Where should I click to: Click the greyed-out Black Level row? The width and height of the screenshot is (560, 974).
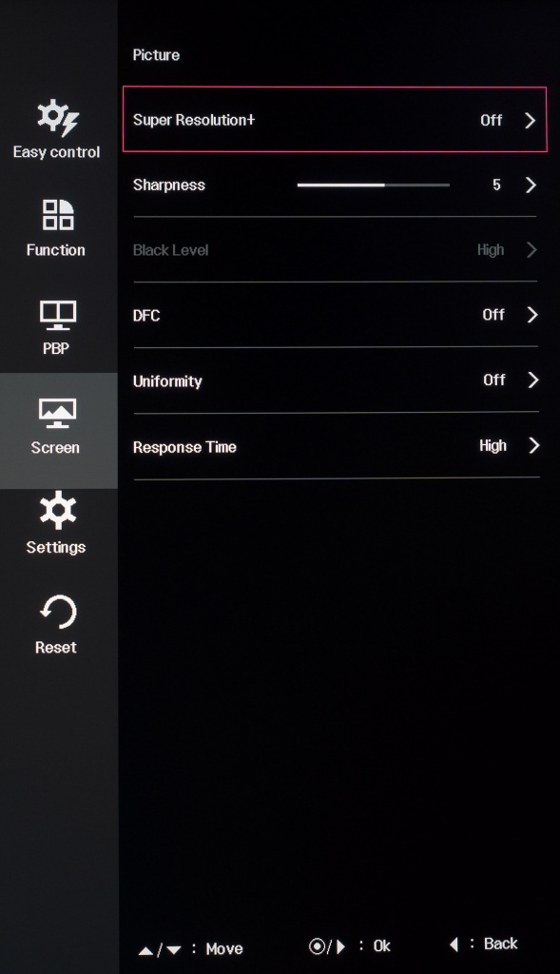point(336,250)
